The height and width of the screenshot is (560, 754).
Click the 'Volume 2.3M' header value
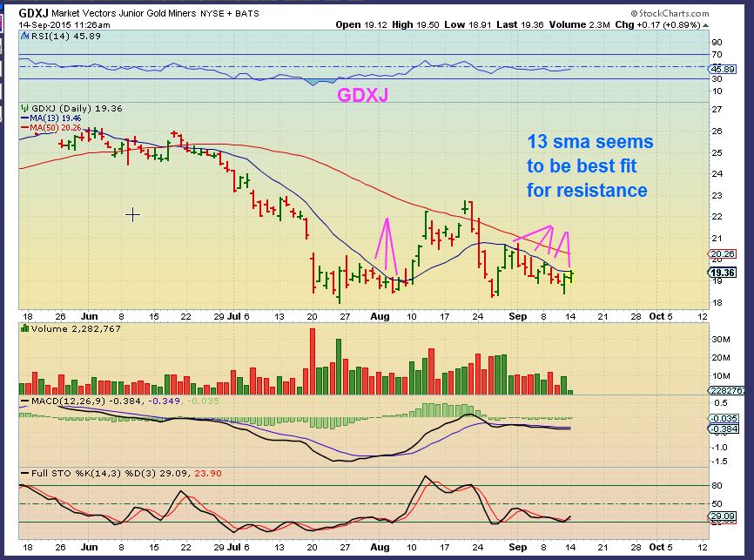pos(580,25)
